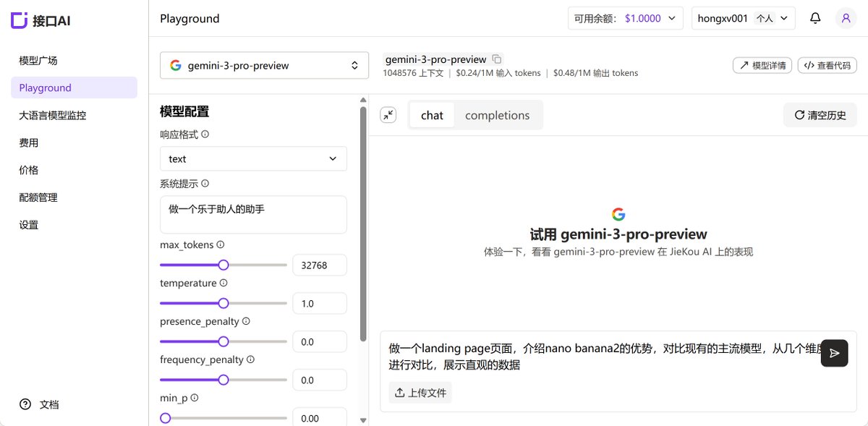Click the info icon next to max_tokens
This screenshot has width=868, height=426.
coord(221,245)
